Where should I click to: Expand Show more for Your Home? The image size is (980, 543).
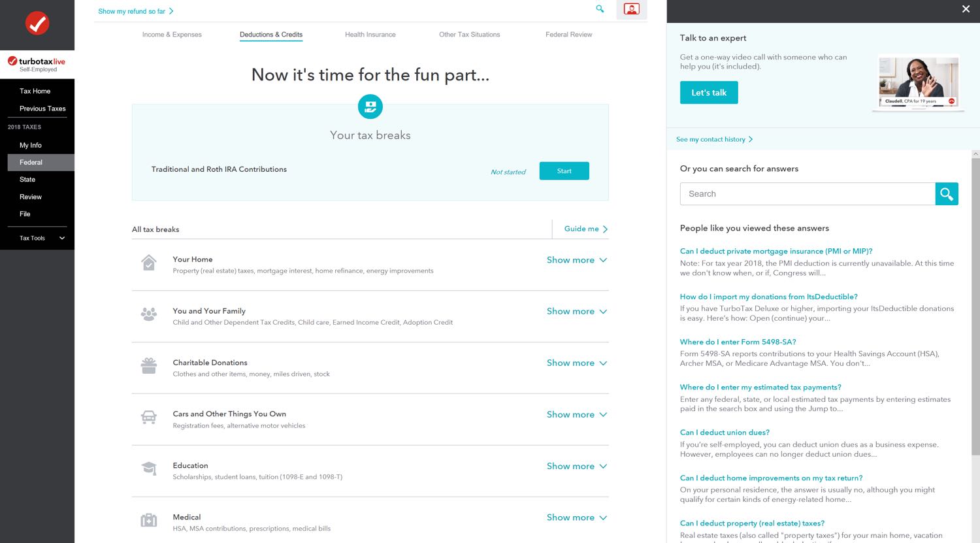click(576, 260)
